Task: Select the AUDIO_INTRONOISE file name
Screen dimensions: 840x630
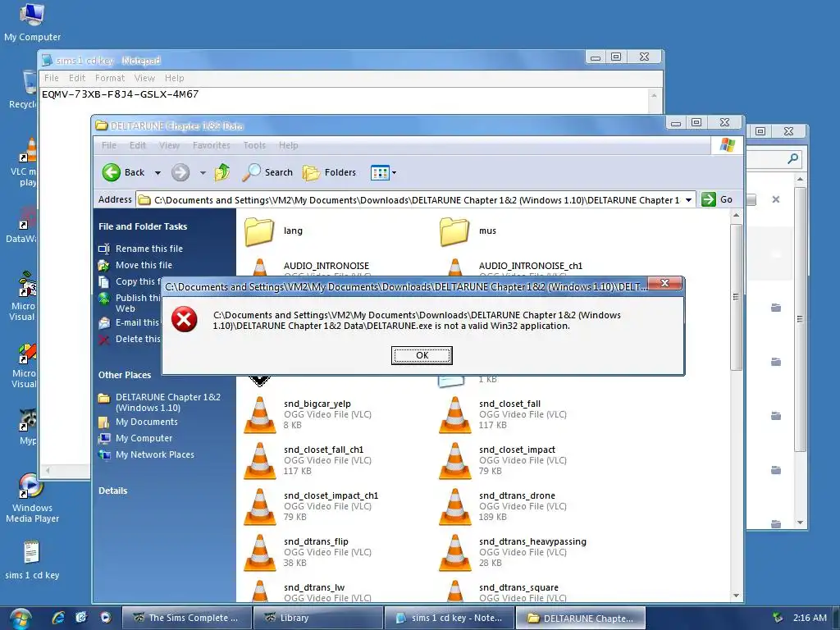Action: point(326,266)
